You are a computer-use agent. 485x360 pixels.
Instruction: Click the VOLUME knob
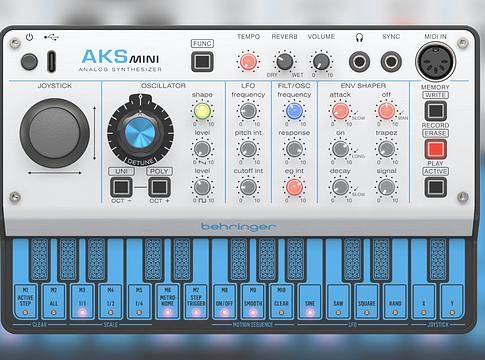321,62
